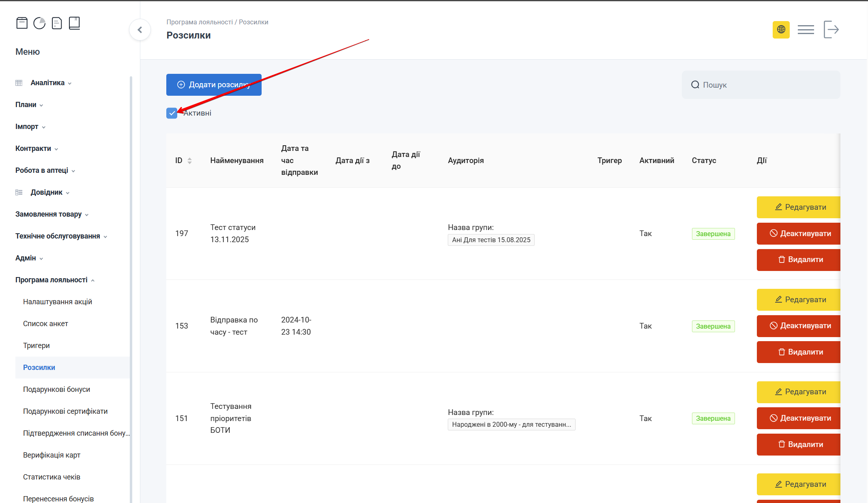
Task: Open Подарункові сертифікати menu item
Action: pos(65,411)
